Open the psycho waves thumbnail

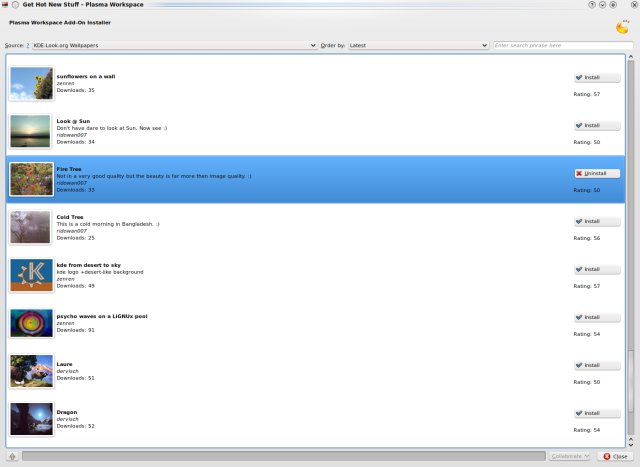31,323
